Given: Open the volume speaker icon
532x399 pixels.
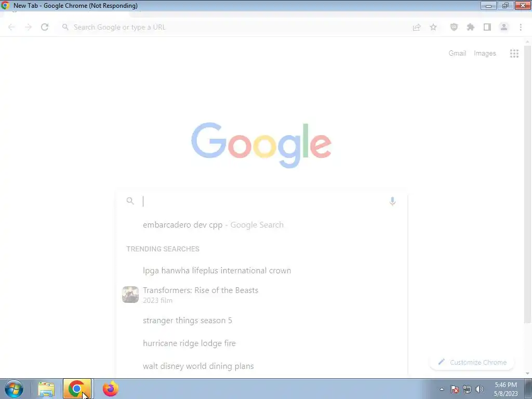Looking at the screenshot, I should pos(480,389).
